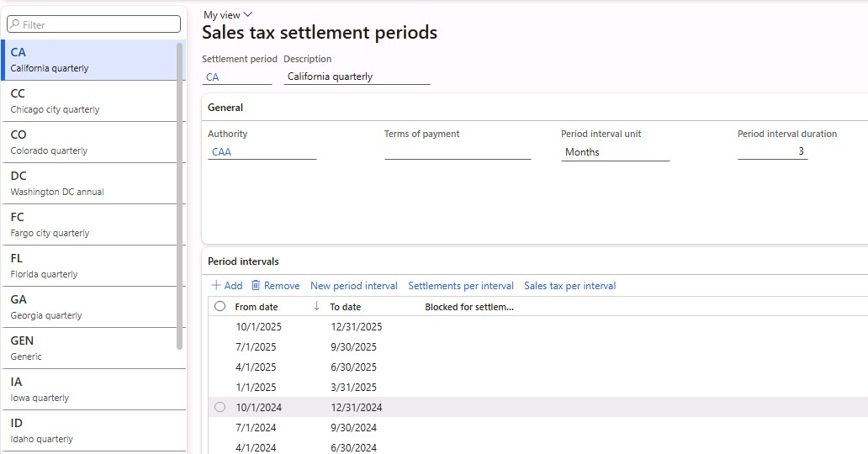Screen dimensions: 868x454
Task: Edit the California quarterly description field
Action: coord(357,77)
